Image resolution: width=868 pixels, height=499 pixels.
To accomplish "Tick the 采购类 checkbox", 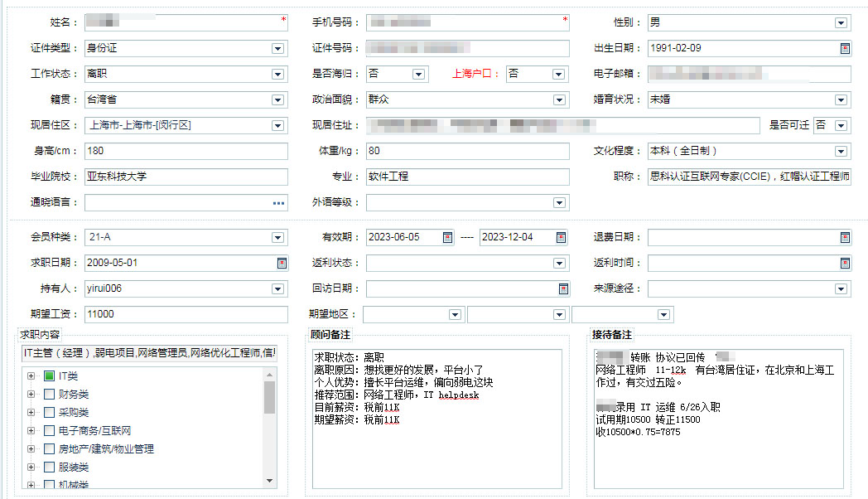I will [x=49, y=413].
